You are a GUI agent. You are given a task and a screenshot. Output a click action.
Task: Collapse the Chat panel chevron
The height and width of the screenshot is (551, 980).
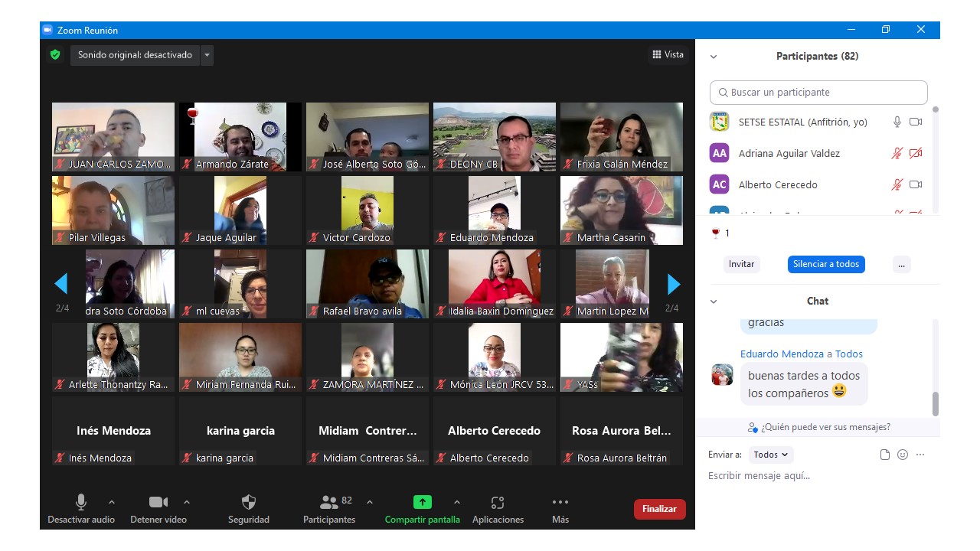pyautogui.click(x=714, y=302)
